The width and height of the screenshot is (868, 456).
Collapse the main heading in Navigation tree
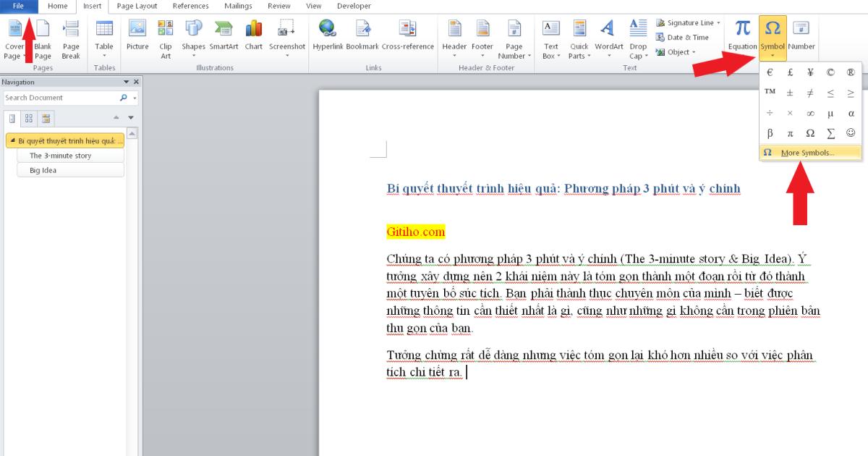(12, 140)
